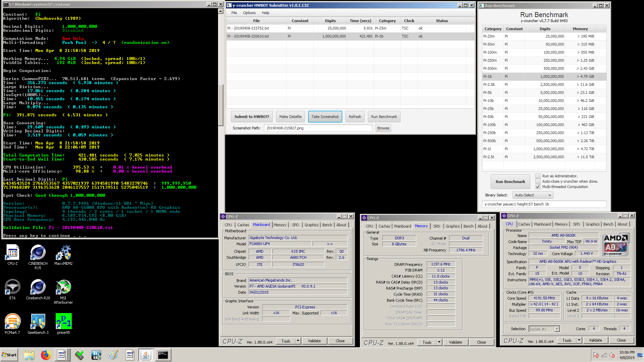Open the CPU-Z desktop shortcut
The height and width of the screenshot is (362, 644).
[12, 255]
